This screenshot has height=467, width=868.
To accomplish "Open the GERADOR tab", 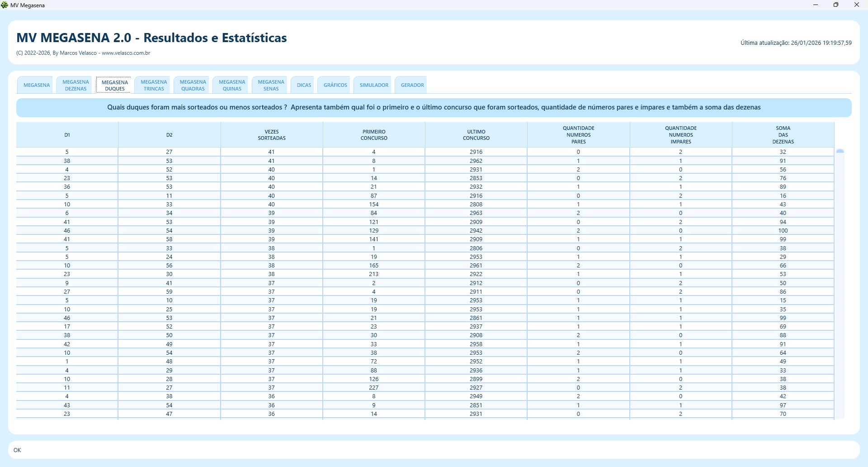I will pos(412,85).
